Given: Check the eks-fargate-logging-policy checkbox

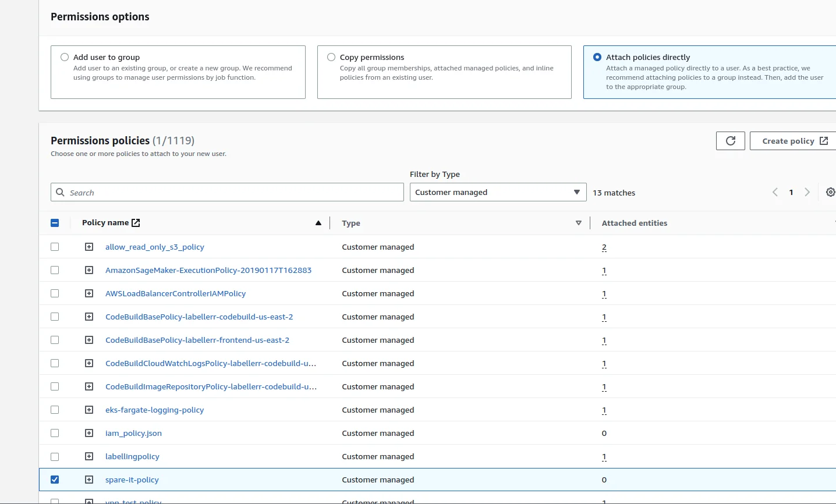Looking at the screenshot, I should [x=55, y=410].
